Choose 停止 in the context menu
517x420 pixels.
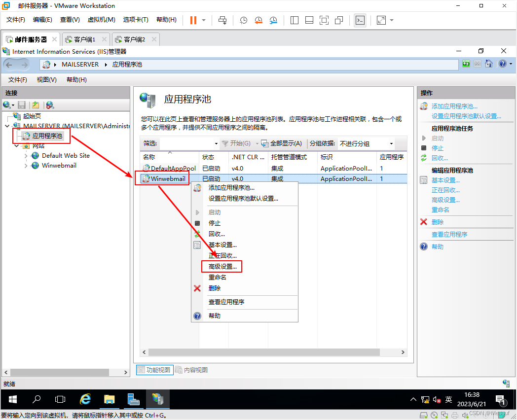pos(214,223)
